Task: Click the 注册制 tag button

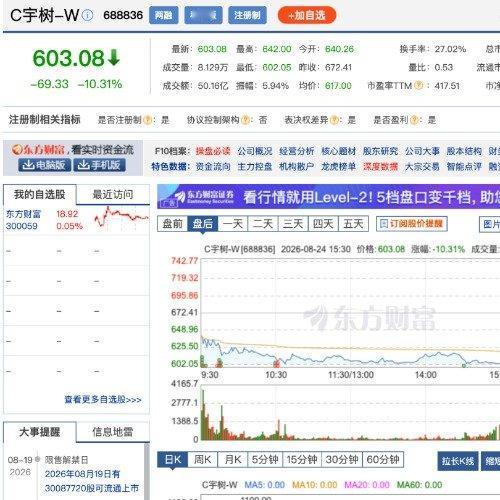Action: pos(247,15)
